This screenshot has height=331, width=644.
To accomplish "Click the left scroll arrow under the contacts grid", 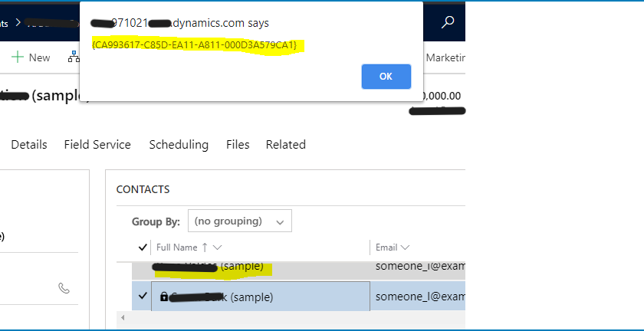I will point(122,316).
